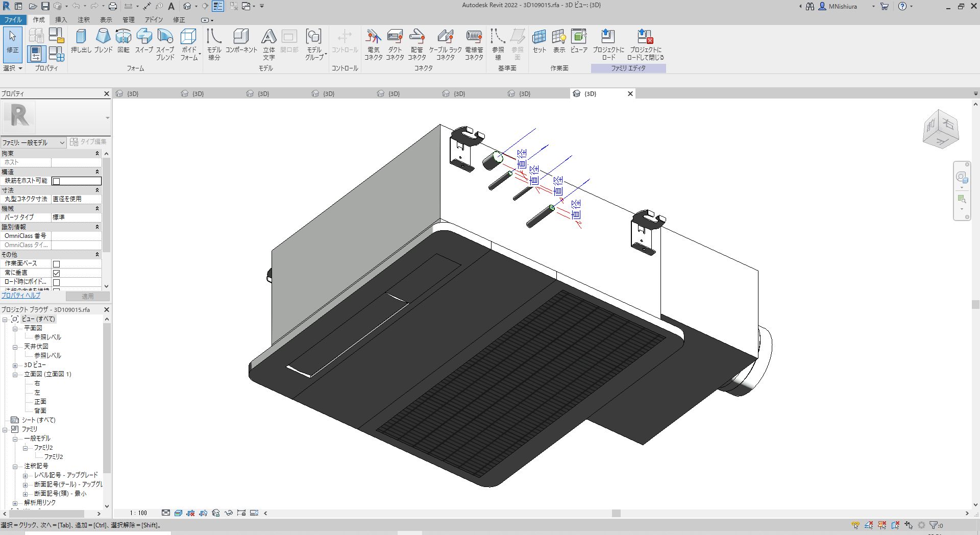Viewport: 980px width, 535px height.
Task: Uncheck the 常に垂直 checkbox
Action: click(57, 273)
